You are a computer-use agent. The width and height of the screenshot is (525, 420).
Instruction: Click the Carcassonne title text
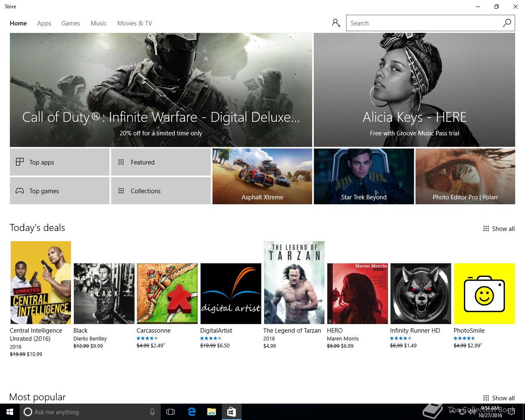tap(153, 330)
